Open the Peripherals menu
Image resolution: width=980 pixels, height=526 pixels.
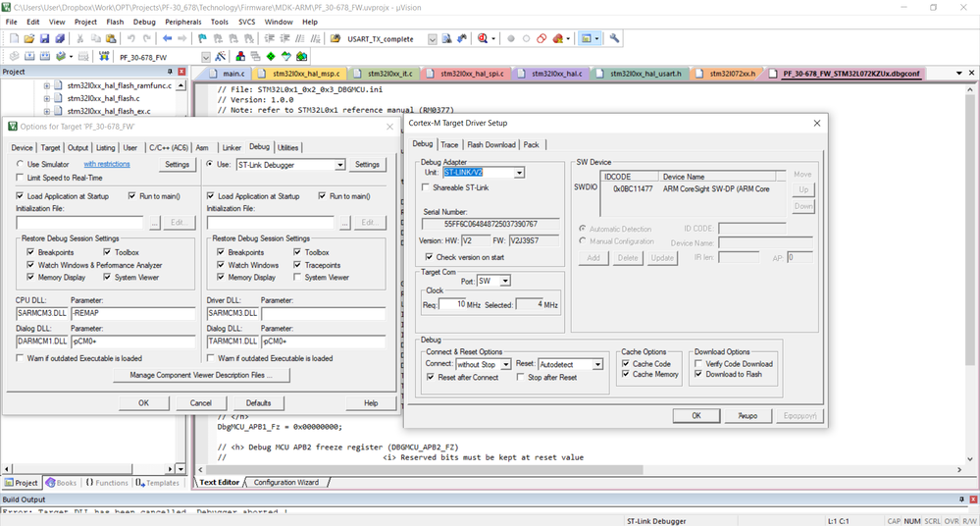pos(183,21)
